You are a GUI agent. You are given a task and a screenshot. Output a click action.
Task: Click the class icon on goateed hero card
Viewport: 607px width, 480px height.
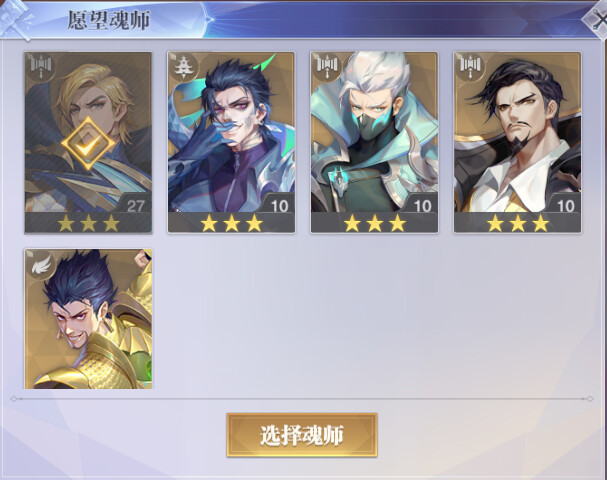470,66
